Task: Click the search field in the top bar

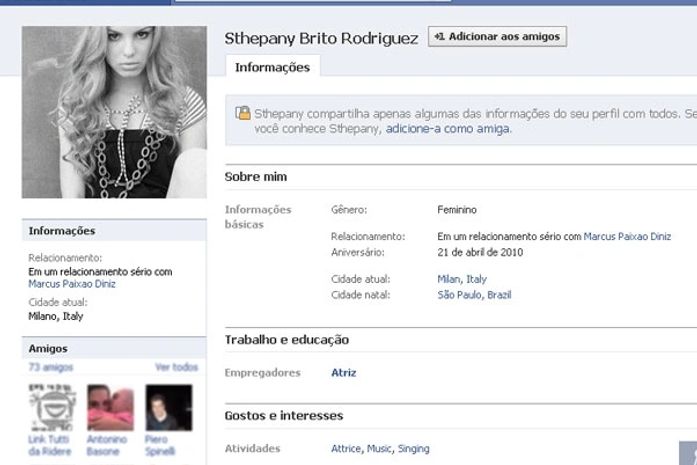Action: 313,1
